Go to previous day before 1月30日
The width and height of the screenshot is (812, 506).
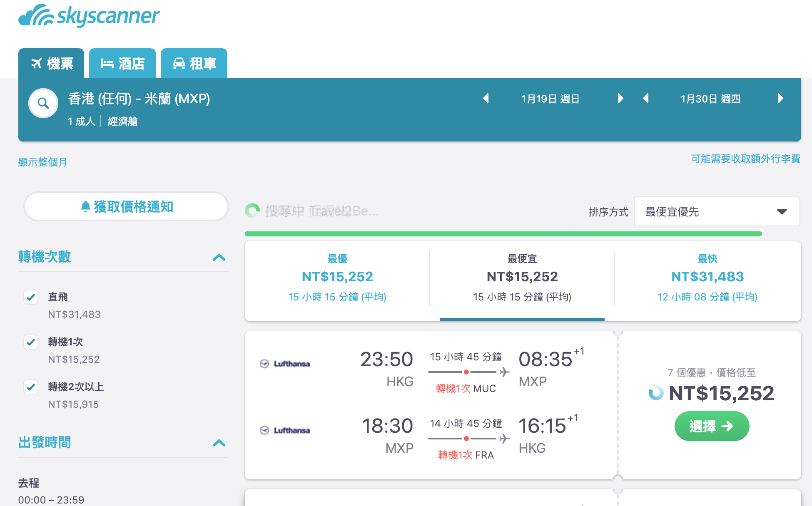pos(646,99)
